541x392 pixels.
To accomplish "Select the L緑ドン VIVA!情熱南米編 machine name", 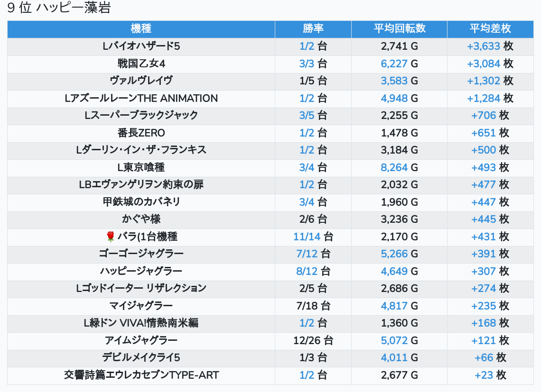I will (141, 323).
